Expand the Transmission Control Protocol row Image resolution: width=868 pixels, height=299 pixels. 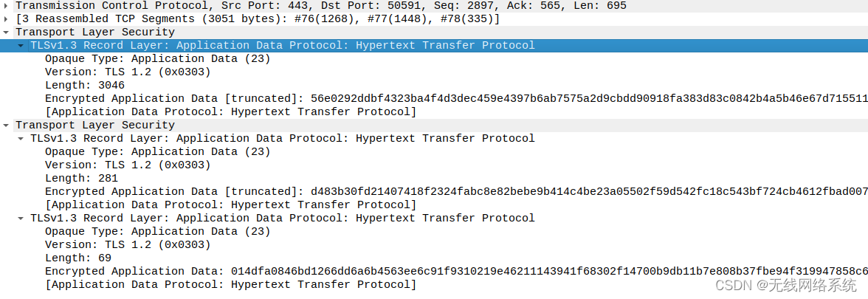coord(6,6)
